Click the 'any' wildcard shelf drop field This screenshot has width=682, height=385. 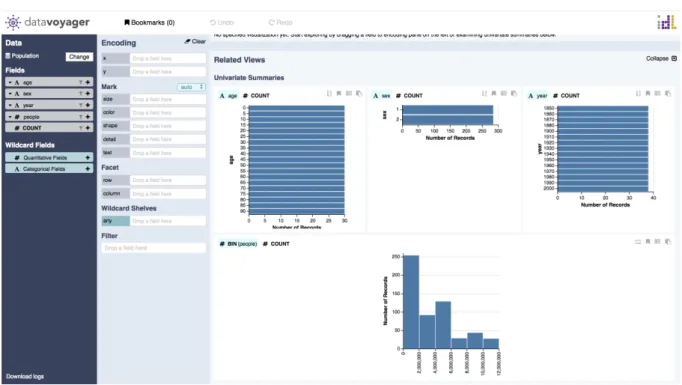pyautogui.click(x=167, y=221)
